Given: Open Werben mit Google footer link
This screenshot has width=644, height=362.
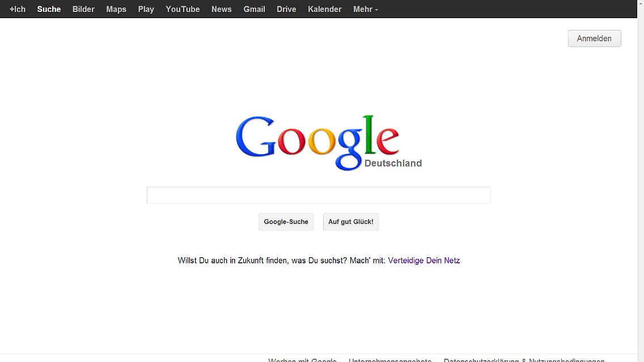Looking at the screenshot, I should pos(302,360).
